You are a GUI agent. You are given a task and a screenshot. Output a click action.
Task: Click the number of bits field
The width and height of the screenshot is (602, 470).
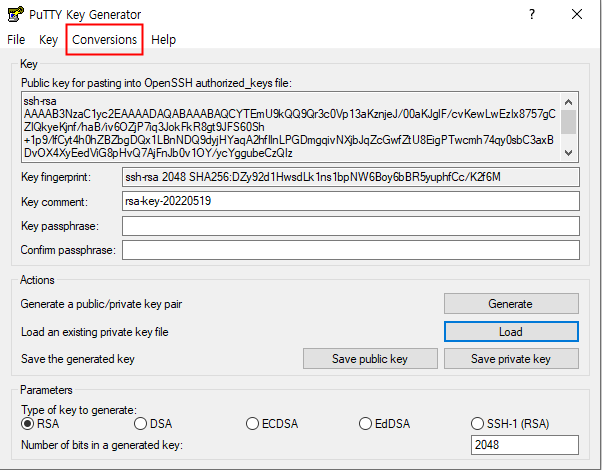[x=524, y=445]
